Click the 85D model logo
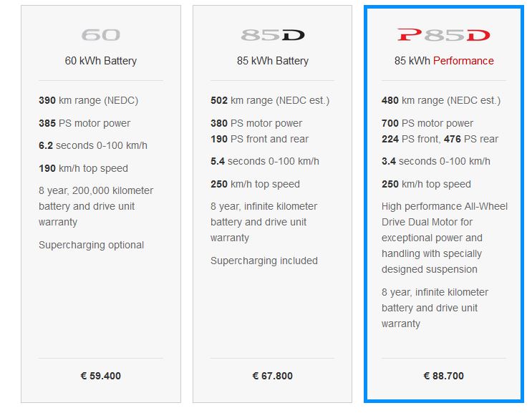The height and width of the screenshot is (413, 532). [x=273, y=35]
